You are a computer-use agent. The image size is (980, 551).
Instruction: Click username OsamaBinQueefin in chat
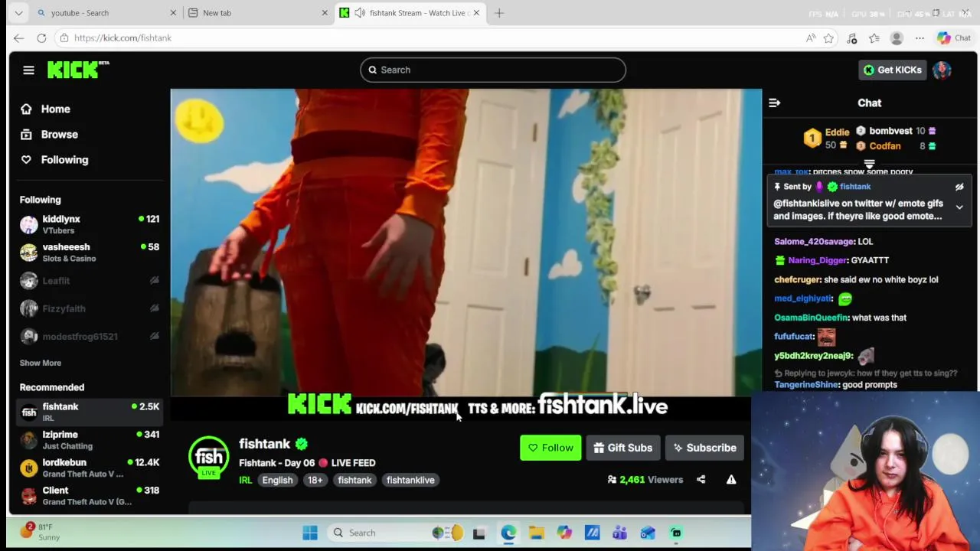click(x=811, y=318)
